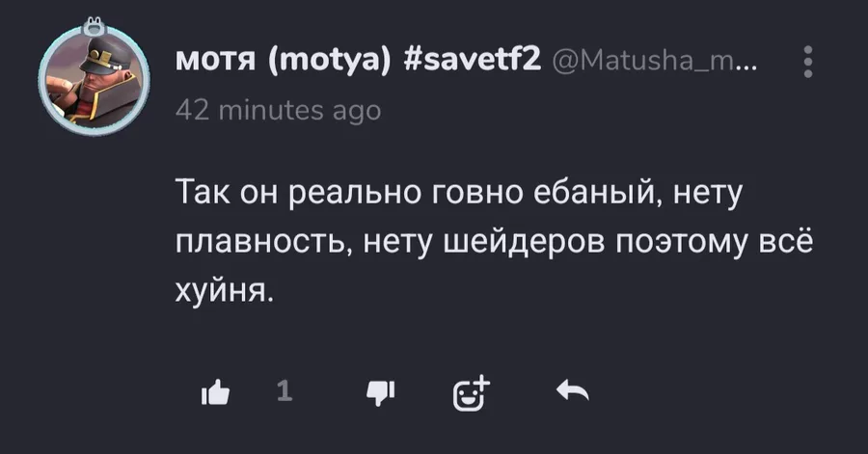The width and height of the screenshot is (868, 454).
Task: Open the three-dot comment options menu
Action: 808,64
